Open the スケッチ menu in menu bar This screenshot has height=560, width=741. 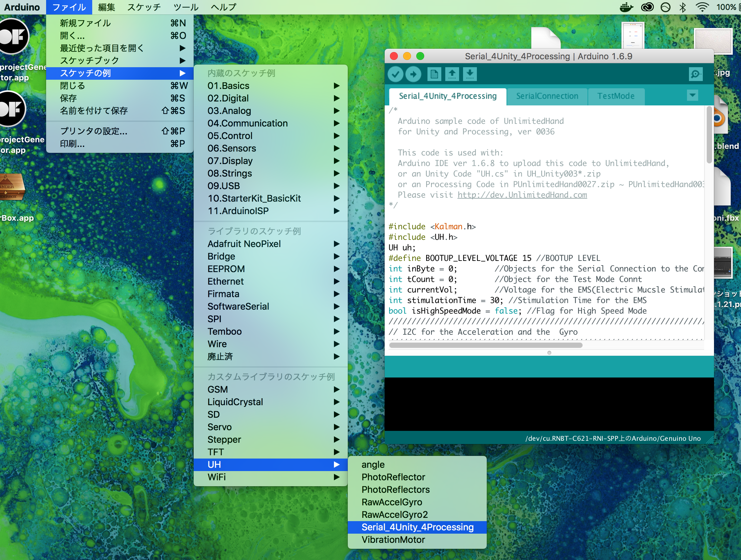(x=144, y=7)
